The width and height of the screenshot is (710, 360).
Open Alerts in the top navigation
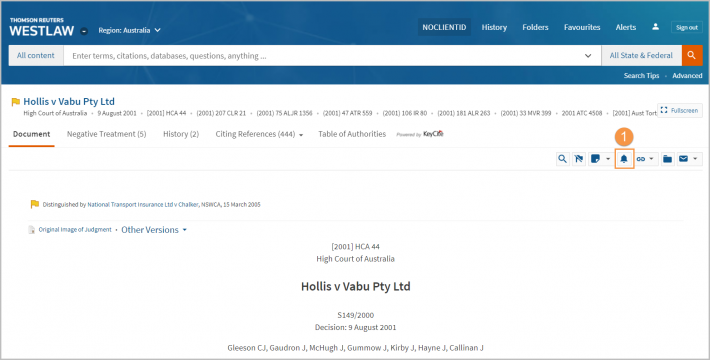626,27
